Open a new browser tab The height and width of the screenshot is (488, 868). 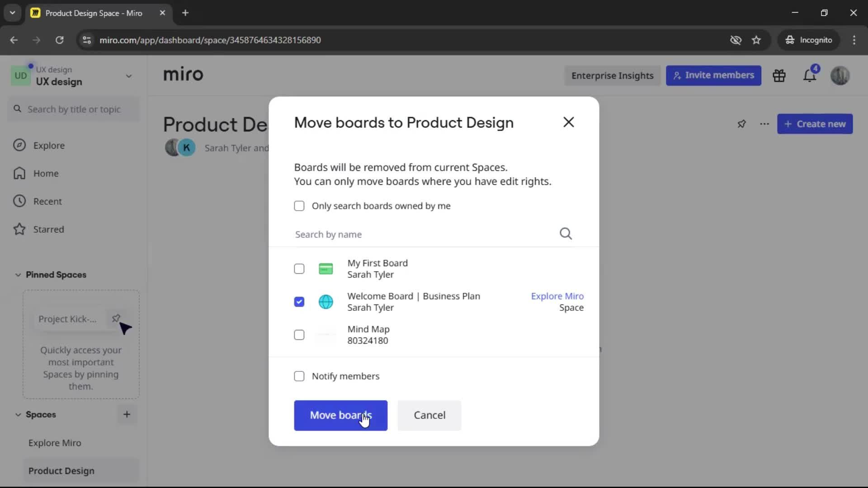point(185,13)
